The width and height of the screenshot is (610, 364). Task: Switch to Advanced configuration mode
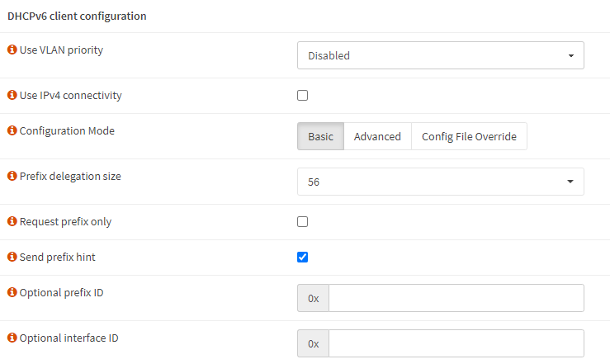[x=377, y=136]
